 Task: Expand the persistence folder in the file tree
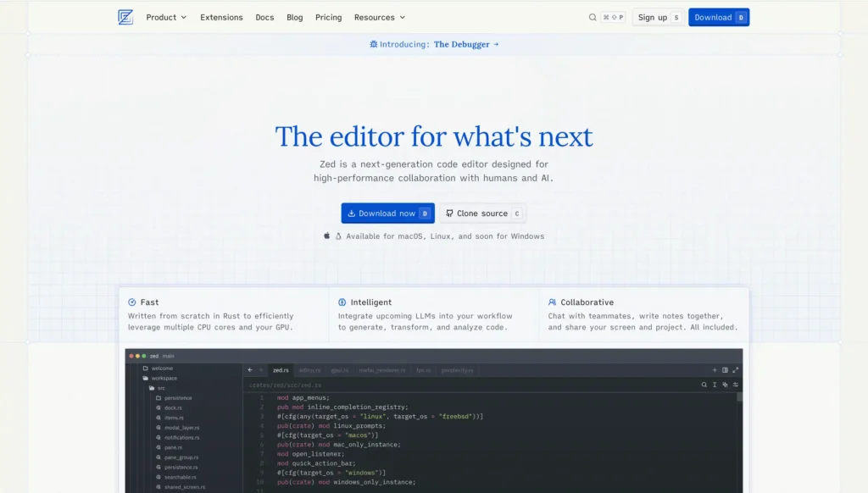tap(159, 398)
